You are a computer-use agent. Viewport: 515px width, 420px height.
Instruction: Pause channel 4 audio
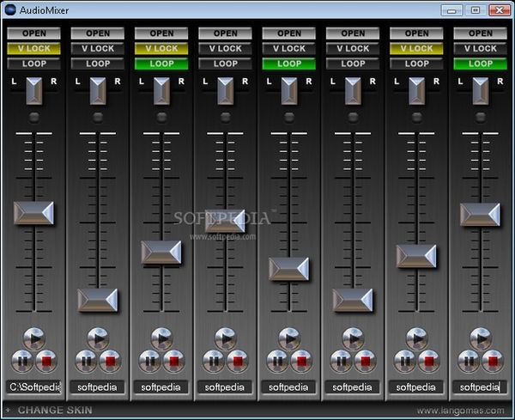coord(214,362)
